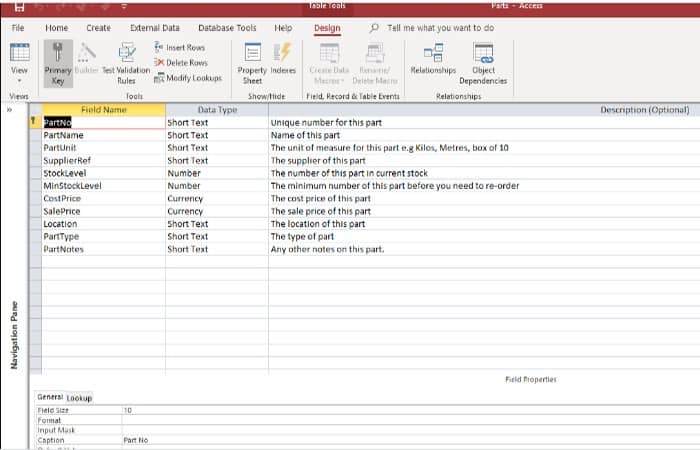
Task: Click Delete Rows command
Action: coord(181,63)
